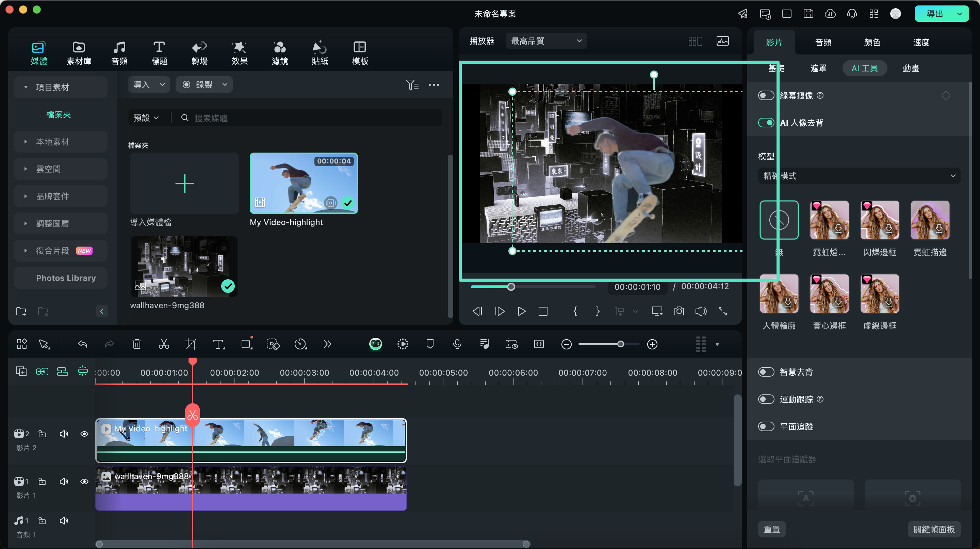Click the 遮罩 panel tab
The width and height of the screenshot is (980, 549).
(x=818, y=68)
